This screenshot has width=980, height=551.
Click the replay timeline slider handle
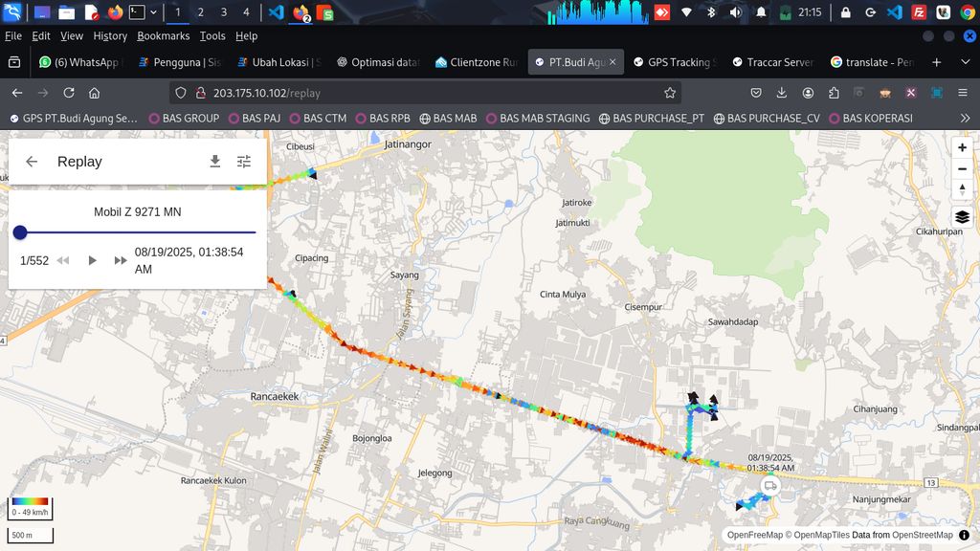point(20,232)
